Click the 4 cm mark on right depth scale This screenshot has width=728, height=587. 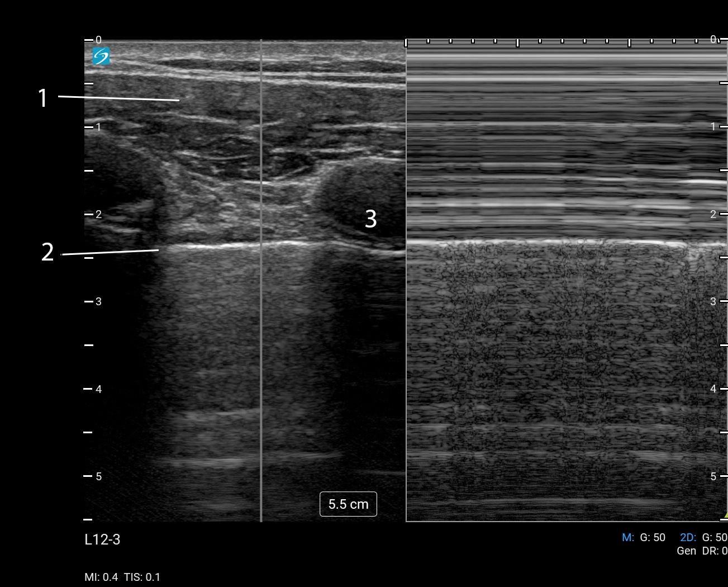pyautogui.click(x=713, y=389)
